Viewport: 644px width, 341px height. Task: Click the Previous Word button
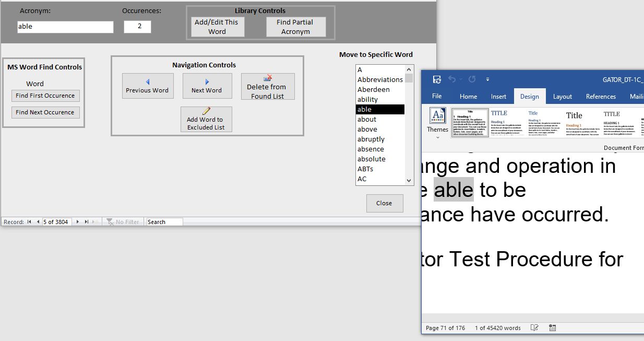pos(148,86)
